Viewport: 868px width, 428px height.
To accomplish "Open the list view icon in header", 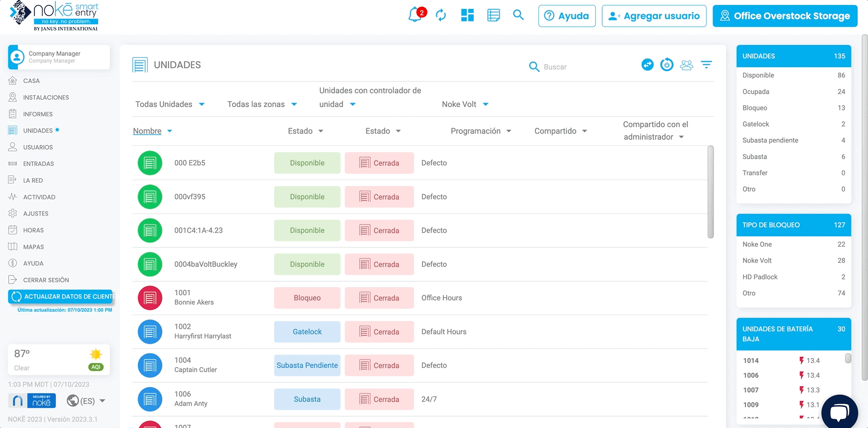I will point(493,15).
